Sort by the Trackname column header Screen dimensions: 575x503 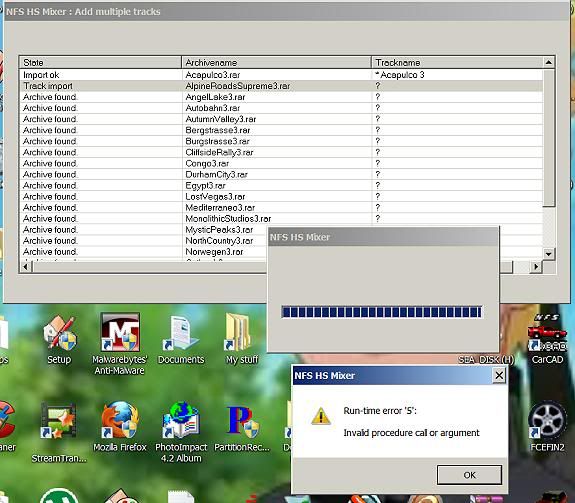(x=457, y=62)
